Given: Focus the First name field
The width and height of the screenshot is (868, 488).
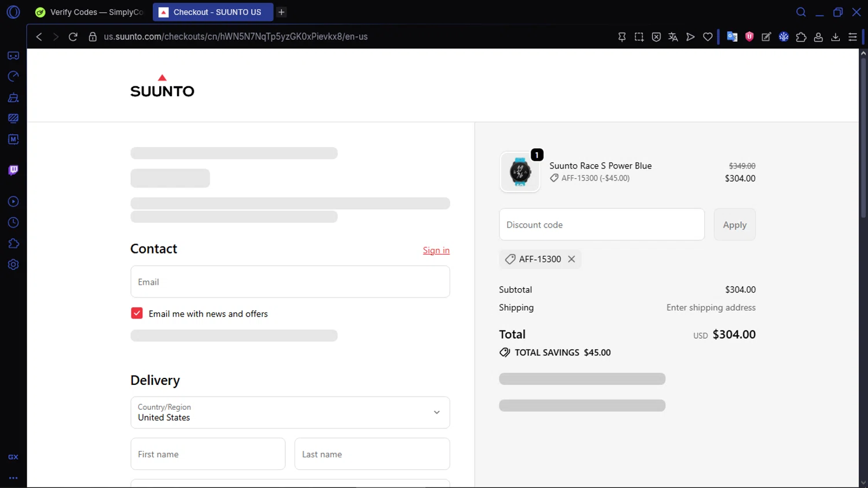Looking at the screenshot, I should [x=208, y=454].
